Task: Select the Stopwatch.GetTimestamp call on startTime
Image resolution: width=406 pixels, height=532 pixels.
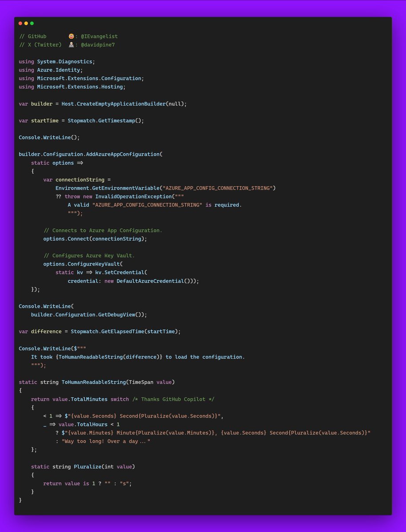Action: click(x=106, y=120)
